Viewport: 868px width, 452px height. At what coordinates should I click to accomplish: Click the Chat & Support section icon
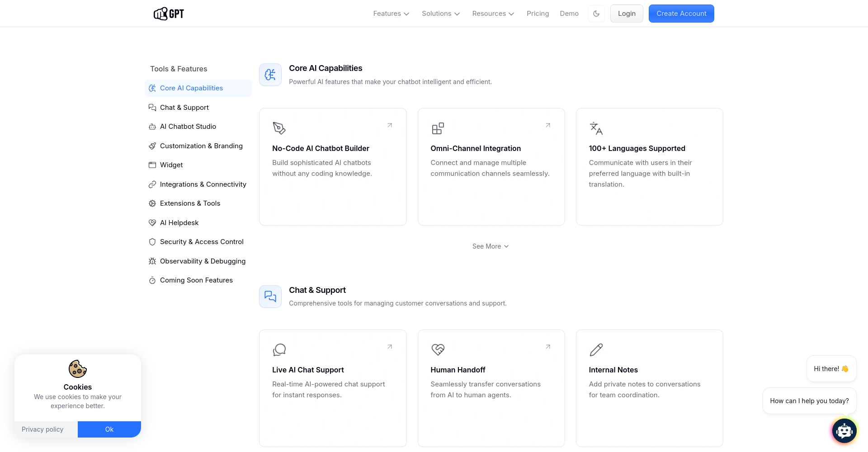tap(270, 297)
